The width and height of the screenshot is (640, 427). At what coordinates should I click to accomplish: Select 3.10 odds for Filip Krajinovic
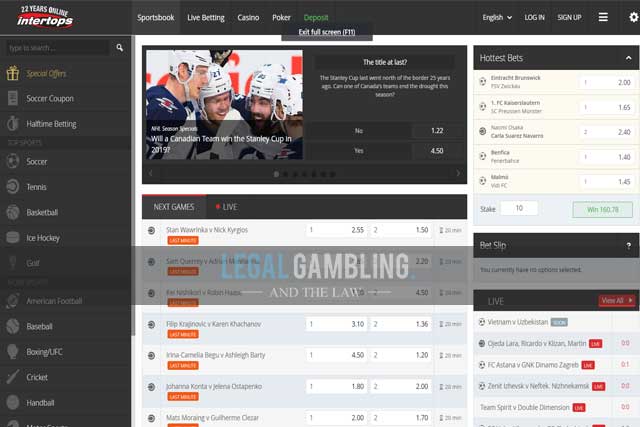click(336, 324)
